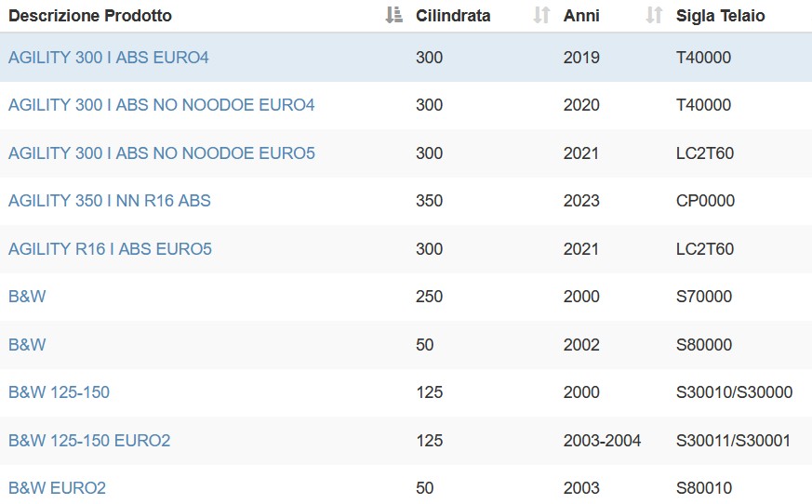Screen dimensions: 812x504
Task: Select AGILITY 300 I ABS NO NOODOE EURO5
Action: (162, 153)
